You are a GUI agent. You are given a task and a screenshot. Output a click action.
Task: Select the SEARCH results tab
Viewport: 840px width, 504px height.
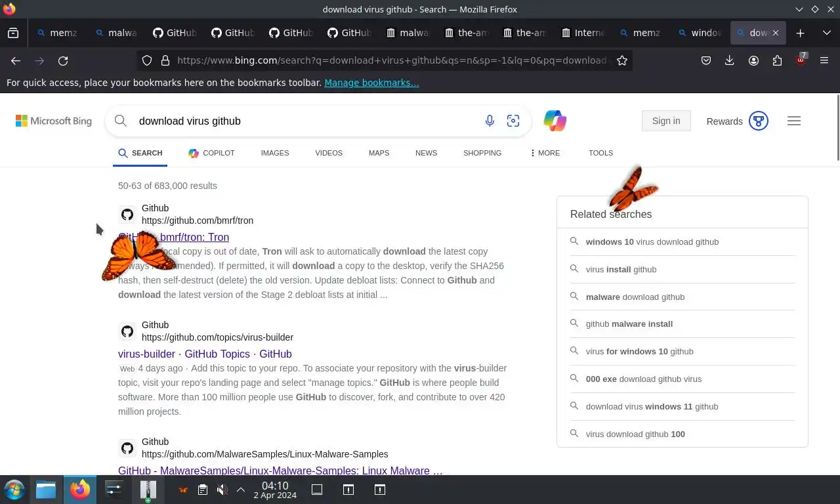[140, 153]
